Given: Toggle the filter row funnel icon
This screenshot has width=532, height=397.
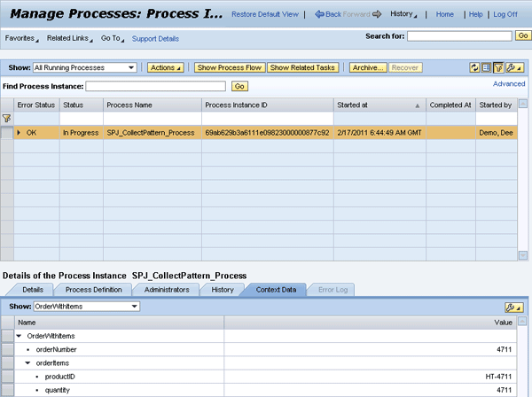Looking at the screenshot, I should [498, 67].
